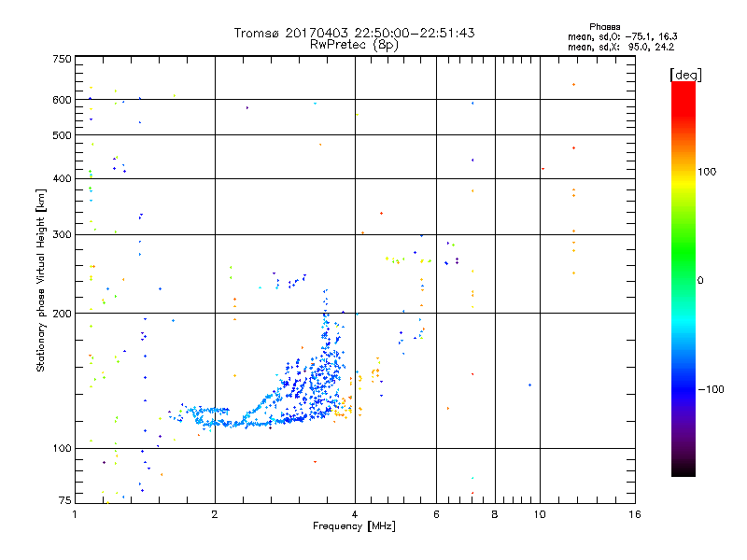Select the "Frequency [MHz]" axis title
The height and width of the screenshot is (560, 747).
(354, 526)
